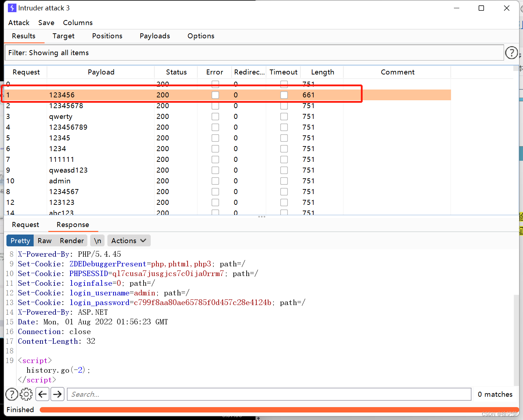Select the row with payload 111111
Image resolution: width=523 pixels, height=420 pixels.
(x=228, y=159)
